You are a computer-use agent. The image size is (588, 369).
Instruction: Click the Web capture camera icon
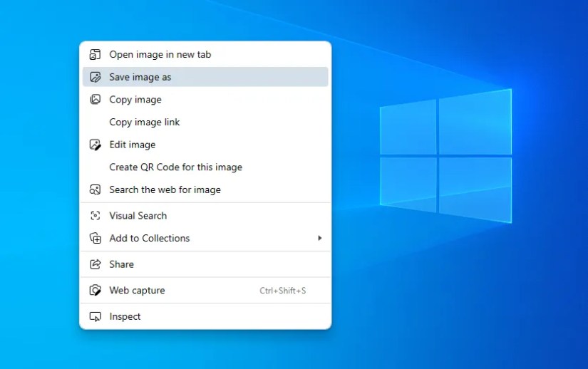point(96,291)
